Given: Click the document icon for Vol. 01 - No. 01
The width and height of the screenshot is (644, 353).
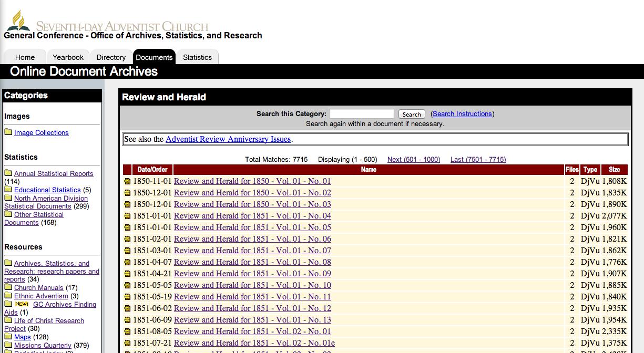Looking at the screenshot, I should [x=127, y=182].
